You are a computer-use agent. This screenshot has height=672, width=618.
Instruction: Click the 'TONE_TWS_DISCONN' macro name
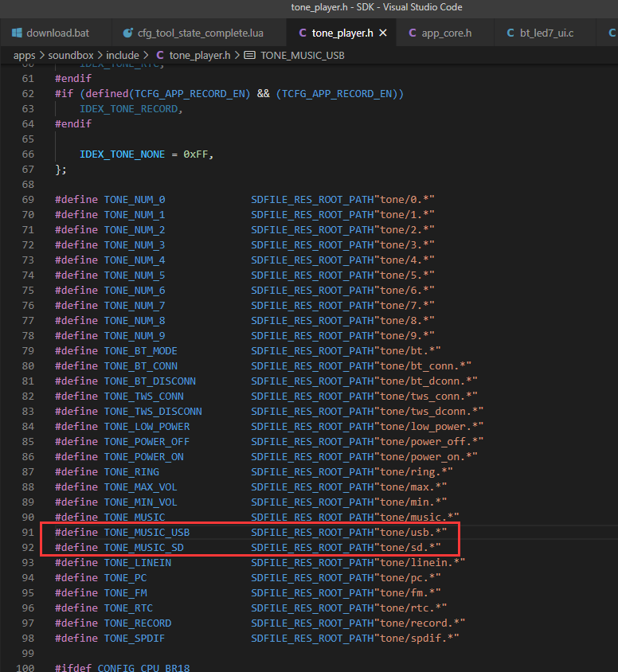click(153, 412)
